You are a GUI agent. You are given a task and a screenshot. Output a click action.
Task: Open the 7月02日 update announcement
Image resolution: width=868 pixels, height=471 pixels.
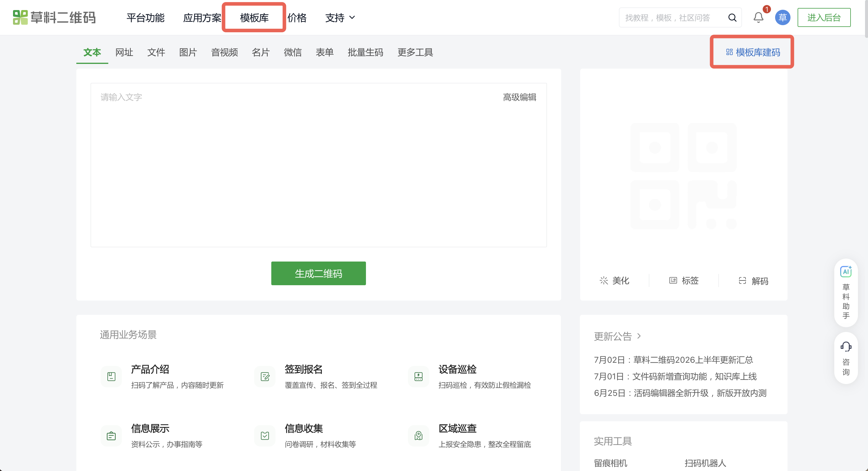[x=673, y=360]
